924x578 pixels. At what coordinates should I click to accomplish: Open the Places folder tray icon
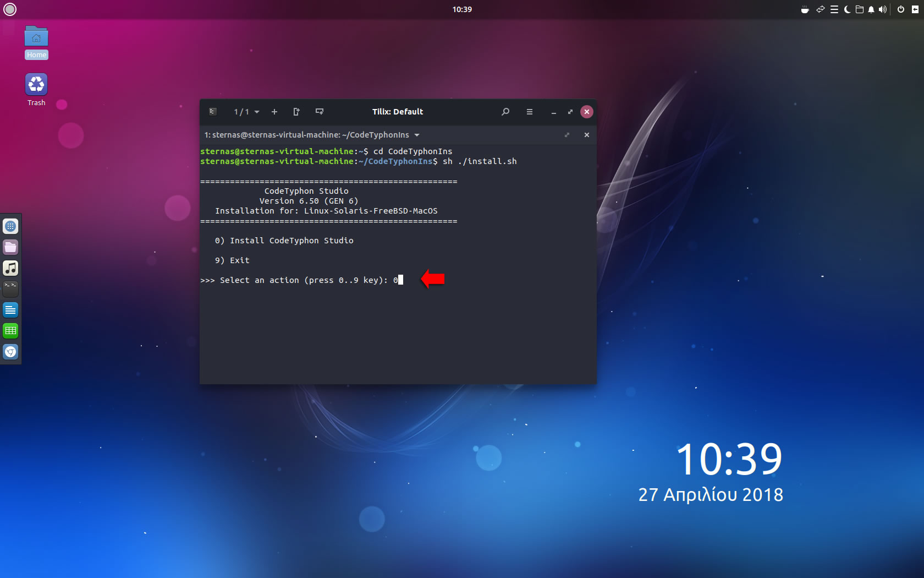pos(859,9)
